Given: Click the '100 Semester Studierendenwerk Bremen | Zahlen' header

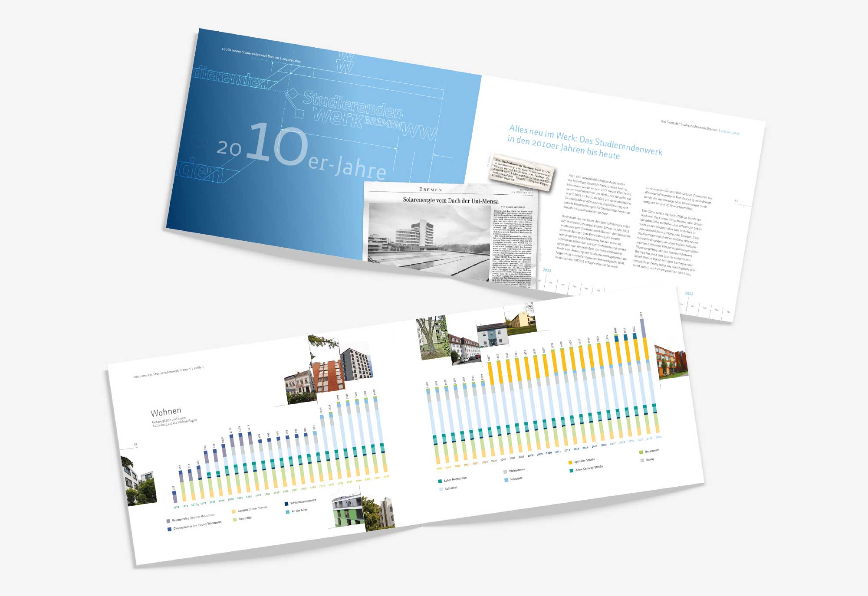Looking at the screenshot, I should point(168,372).
